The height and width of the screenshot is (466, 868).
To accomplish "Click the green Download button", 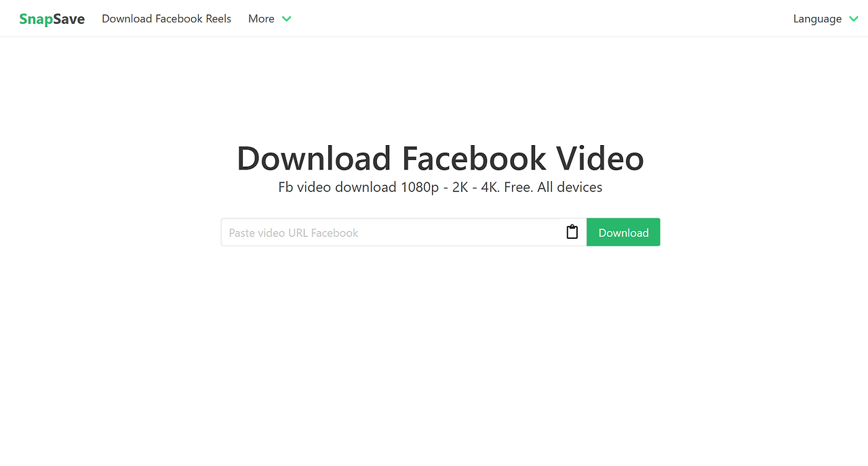I will click(x=623, y=233).
